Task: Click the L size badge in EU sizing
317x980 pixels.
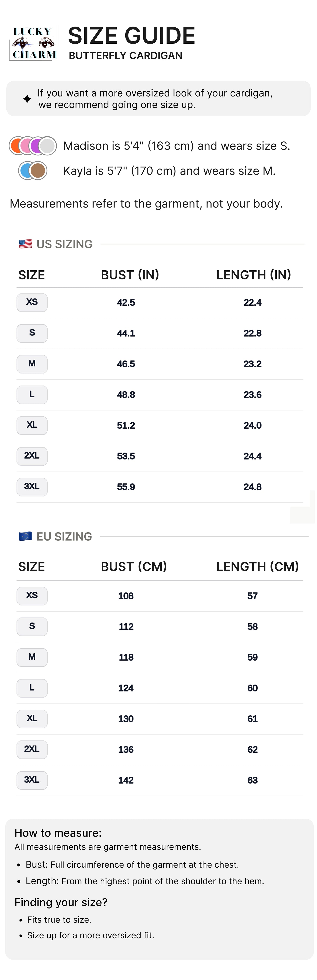Action: [x=32, y=688]
